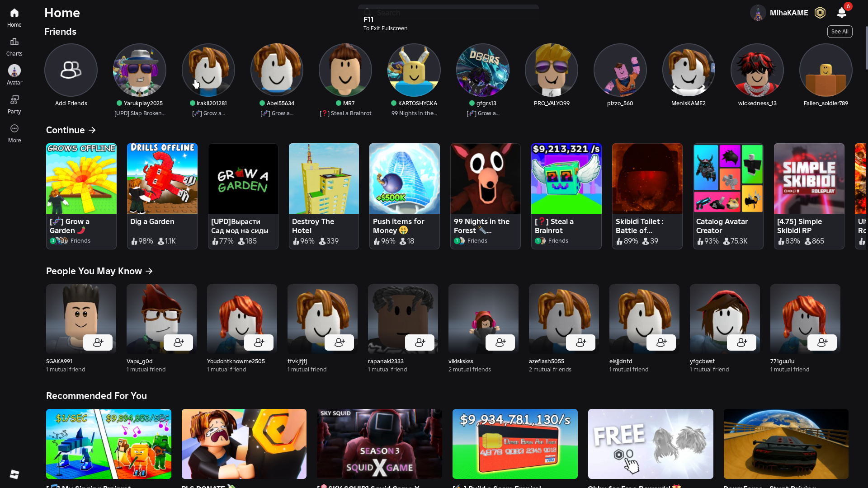Viewport: 868px width, 488px height.
Task: Open Abel55634's friend avatar
Action: (x=277, y=70)
